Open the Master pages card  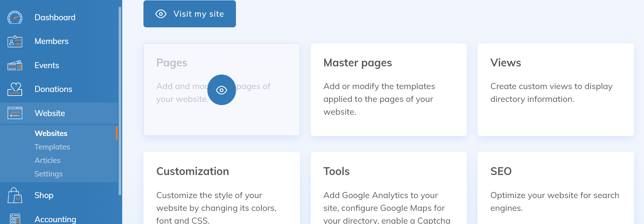point(388,89)
